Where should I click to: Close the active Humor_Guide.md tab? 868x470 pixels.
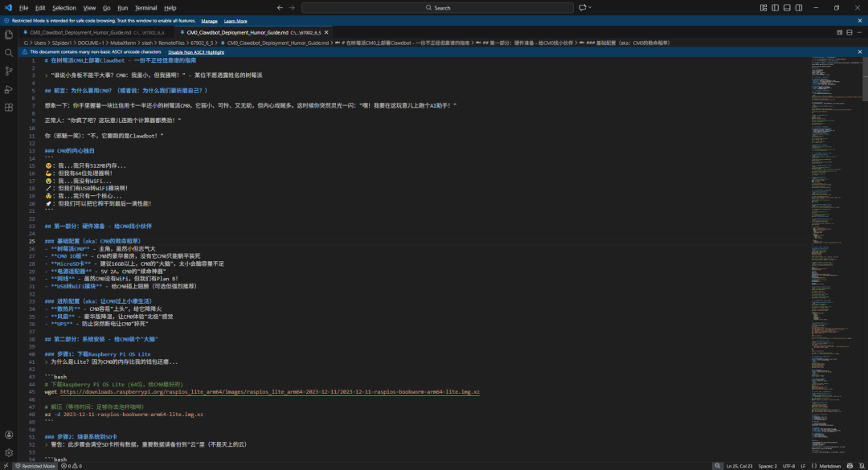pos(326,33)
